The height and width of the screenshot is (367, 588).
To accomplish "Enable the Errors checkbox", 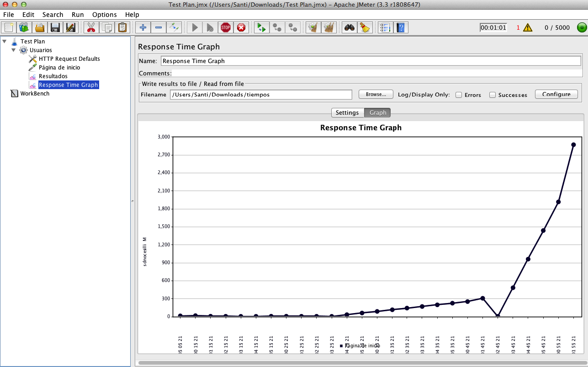I will [459, 95].
